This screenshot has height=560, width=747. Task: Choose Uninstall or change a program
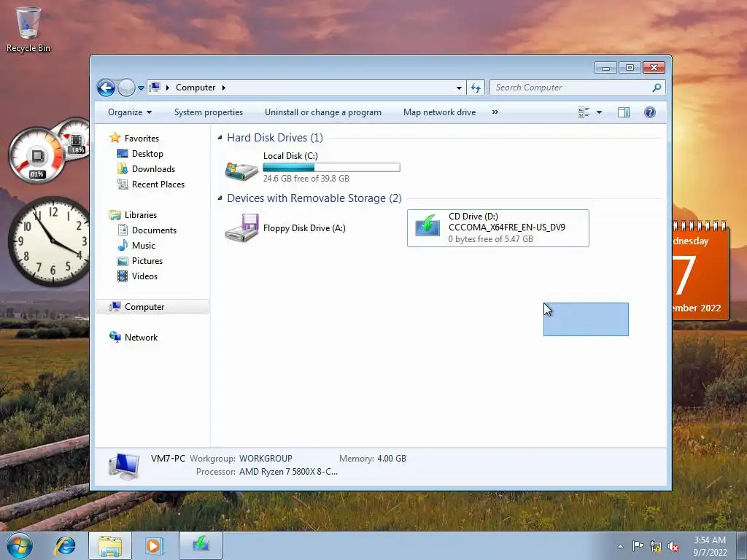pyautogui.click(x=323, y=112)
